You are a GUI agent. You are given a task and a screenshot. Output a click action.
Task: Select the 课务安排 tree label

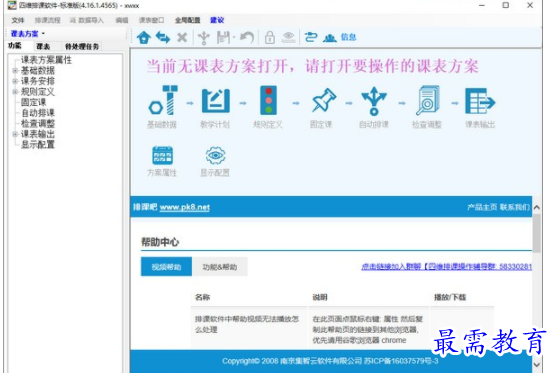[38, 81]
